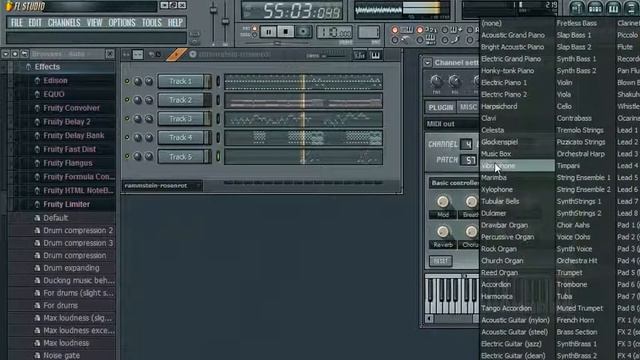This screenshot has width=640, height=360.
Task: Mute Track 1 with its green LED
Action: click(x=127, y=81)
